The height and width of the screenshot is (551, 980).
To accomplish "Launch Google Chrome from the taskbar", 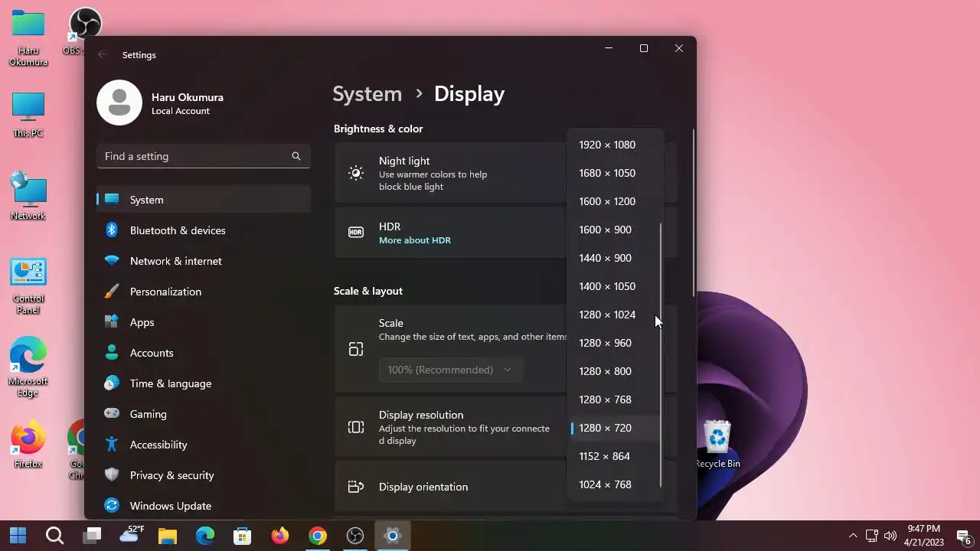I will click(318, 536).
